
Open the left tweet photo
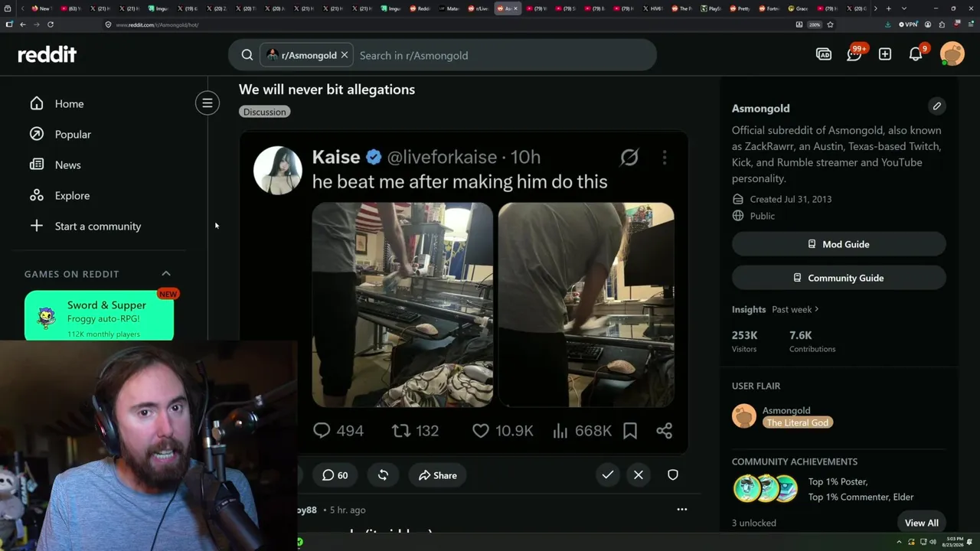(402, 305)
